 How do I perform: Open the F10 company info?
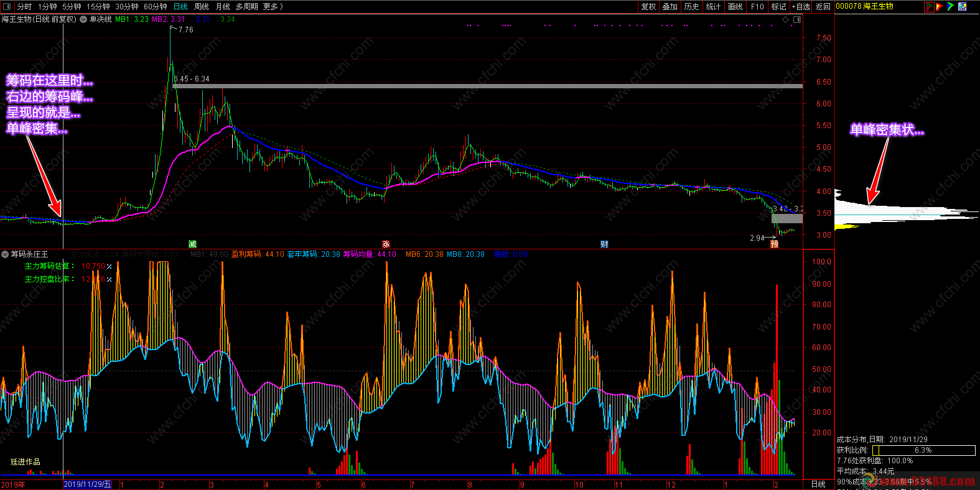[x=757, y=7]
